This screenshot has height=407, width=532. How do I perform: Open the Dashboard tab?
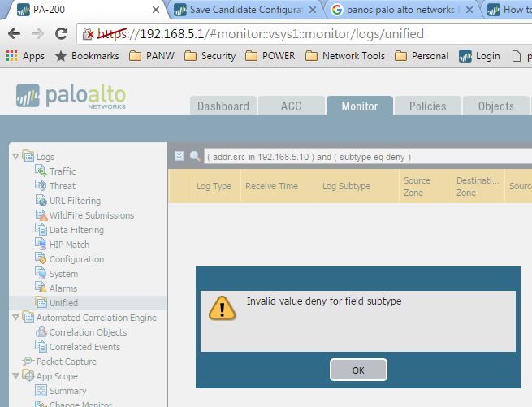[x=223, y=106]
